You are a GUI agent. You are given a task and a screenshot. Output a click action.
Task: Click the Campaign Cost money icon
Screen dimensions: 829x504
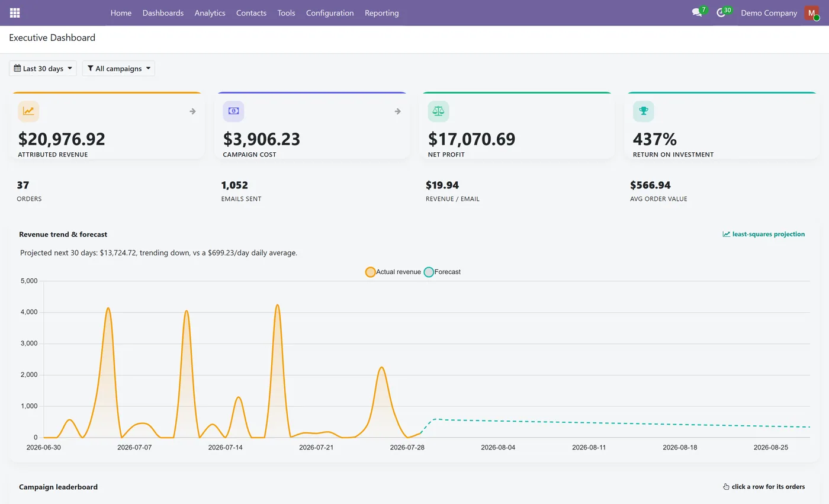point(233,111)
